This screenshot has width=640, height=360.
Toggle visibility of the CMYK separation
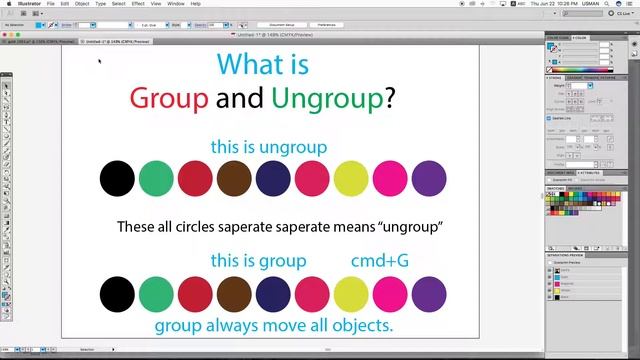pyautogui.click(x=549, y=270)
